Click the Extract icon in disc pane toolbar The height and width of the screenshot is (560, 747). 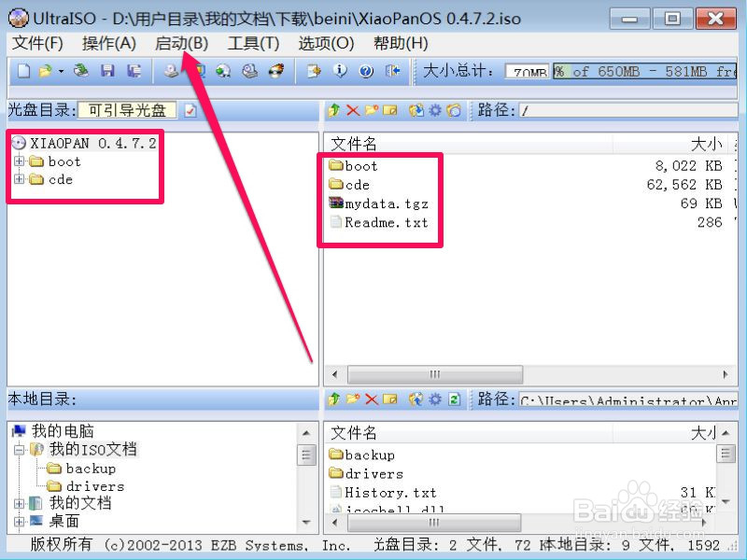pyautogui.click(x=416, y=110)
